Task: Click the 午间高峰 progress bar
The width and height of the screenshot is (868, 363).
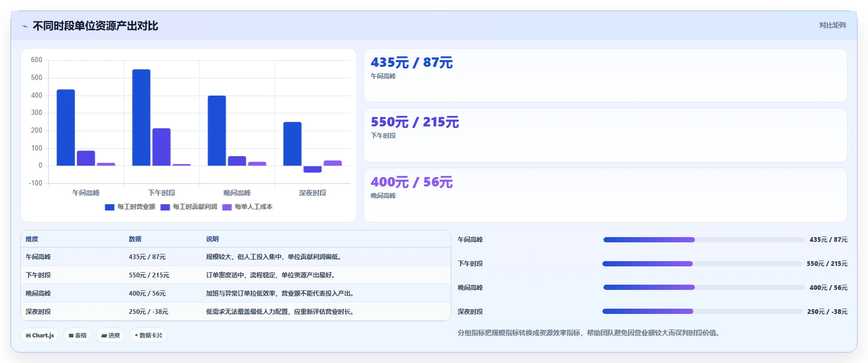Action: pyautogui.click(x=704, y=240)
